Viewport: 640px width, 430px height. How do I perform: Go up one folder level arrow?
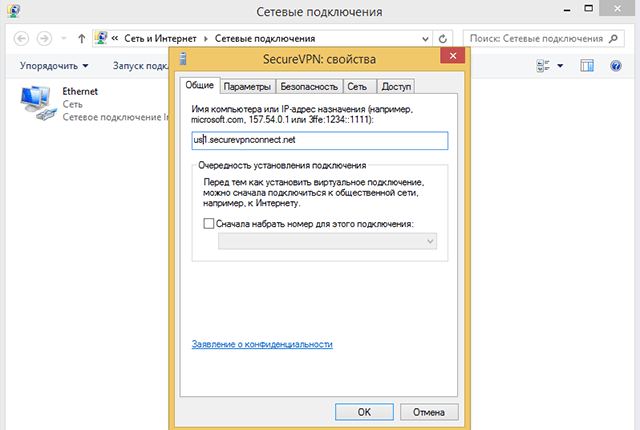click(82, 39)
